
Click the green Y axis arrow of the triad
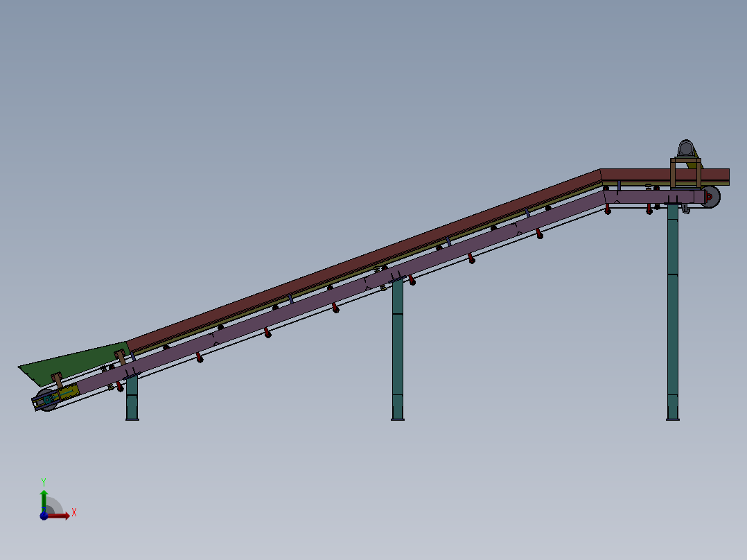click(44, 498)
